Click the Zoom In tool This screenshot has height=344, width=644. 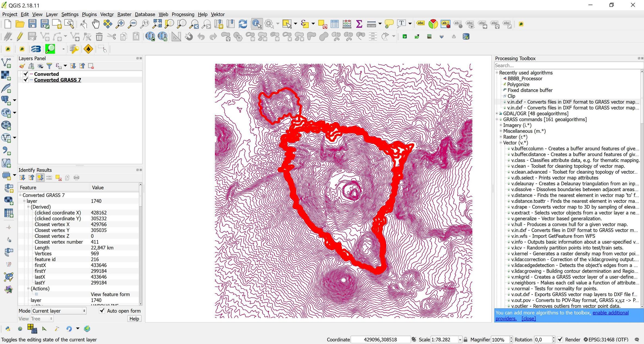click(x=121, y=24)
